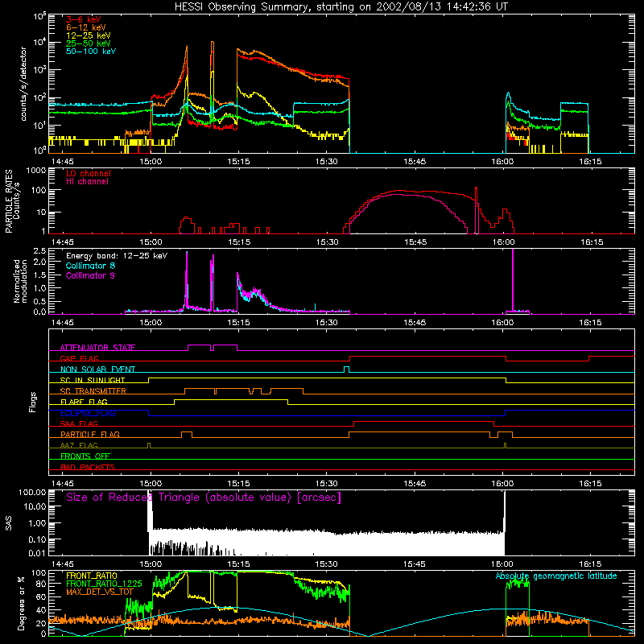The image size is (644, 644).
Task: Click the SAA_FLAG label
Action: [x=79, y=423]
